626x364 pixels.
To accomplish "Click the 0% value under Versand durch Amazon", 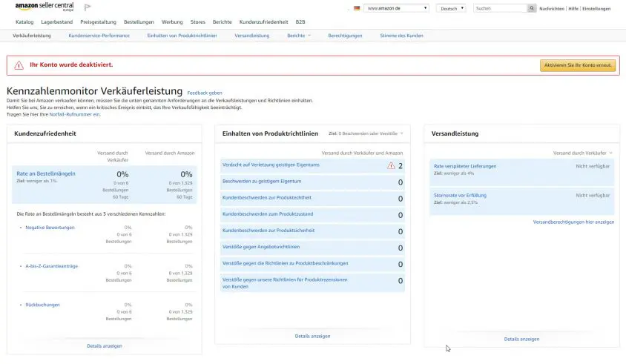I will point(186,174).
